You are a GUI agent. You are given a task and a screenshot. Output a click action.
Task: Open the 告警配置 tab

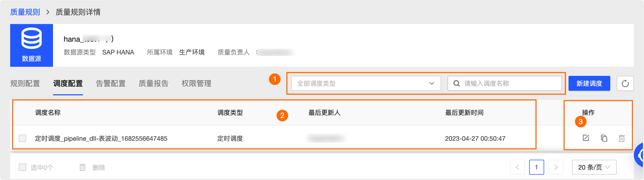coord(111,84)
